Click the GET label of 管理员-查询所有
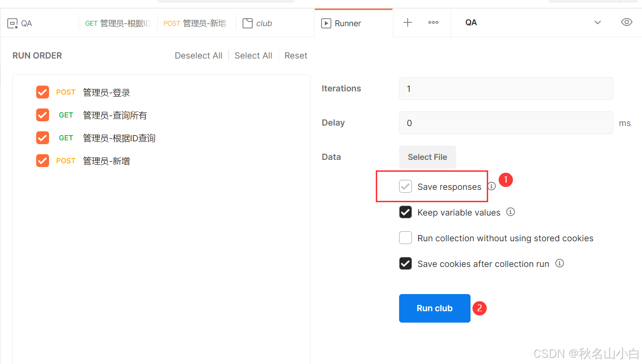 click(66, 115)
